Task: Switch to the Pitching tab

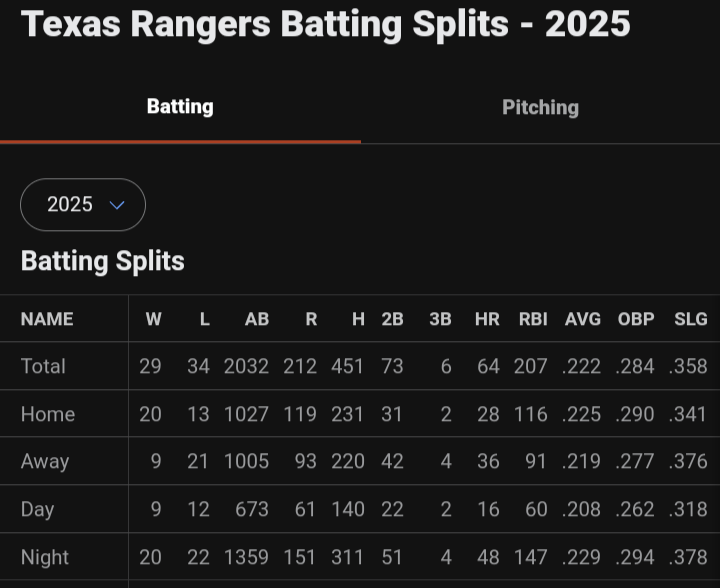Action: point(540,107)
